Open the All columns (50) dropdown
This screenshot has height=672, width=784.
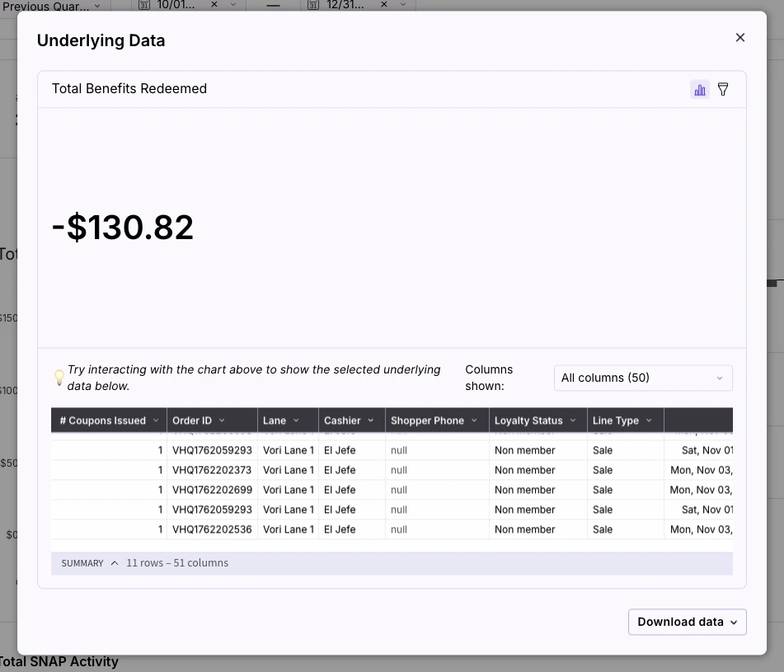click(x=642, y=377)
